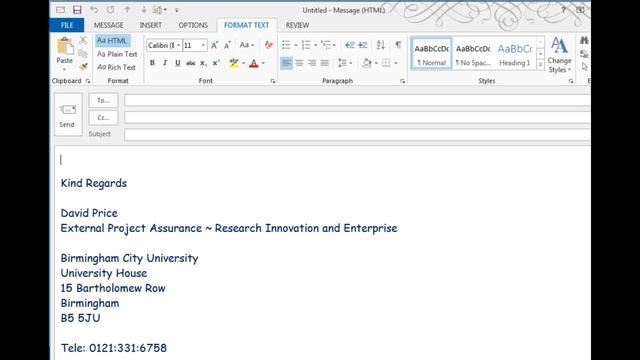
Task: Click the Cc... recipients button
Action: [103, 118]
